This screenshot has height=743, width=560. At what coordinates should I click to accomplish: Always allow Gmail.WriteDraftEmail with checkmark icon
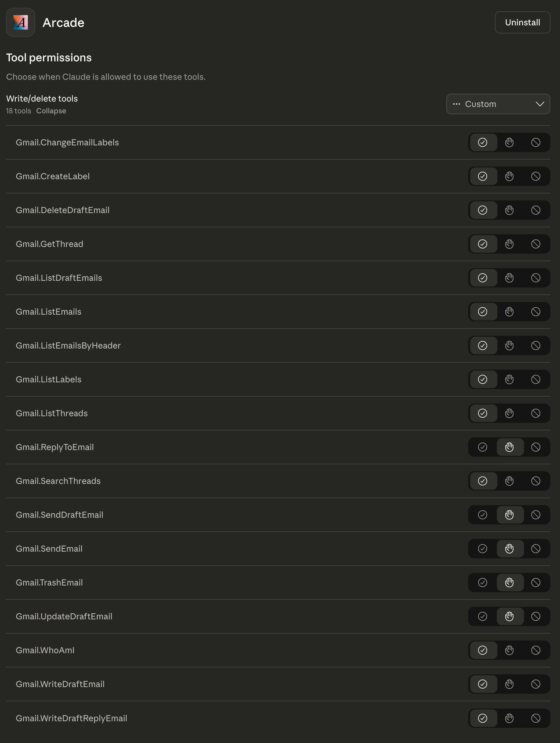[x=483, y=684]
